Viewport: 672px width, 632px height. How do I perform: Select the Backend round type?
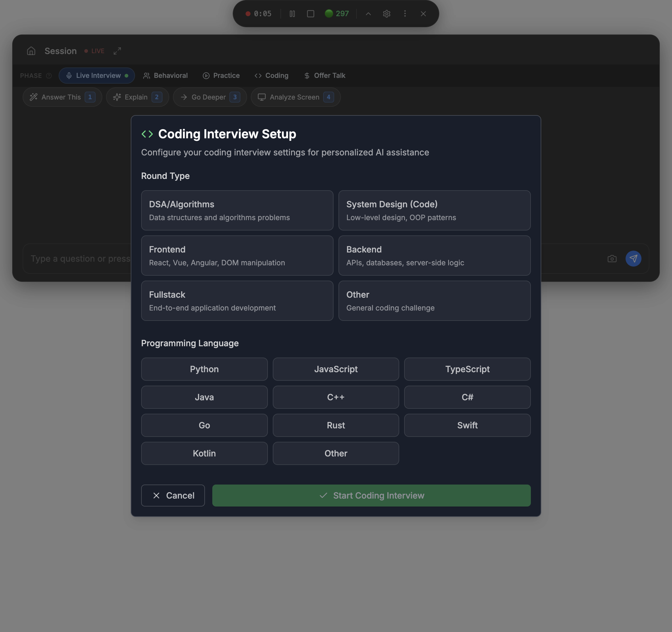tap(435, 256)
